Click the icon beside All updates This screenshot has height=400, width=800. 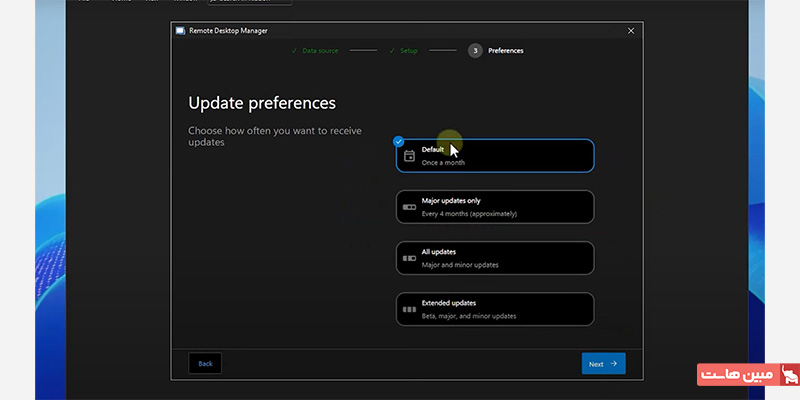pyautogui.click(x=409, y=258)
